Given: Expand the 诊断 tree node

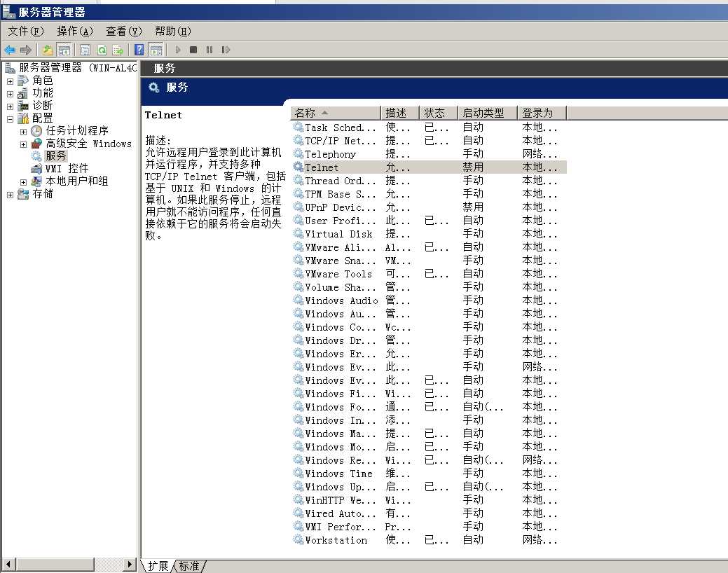Looking at the screenshot, I should [11, 106].
